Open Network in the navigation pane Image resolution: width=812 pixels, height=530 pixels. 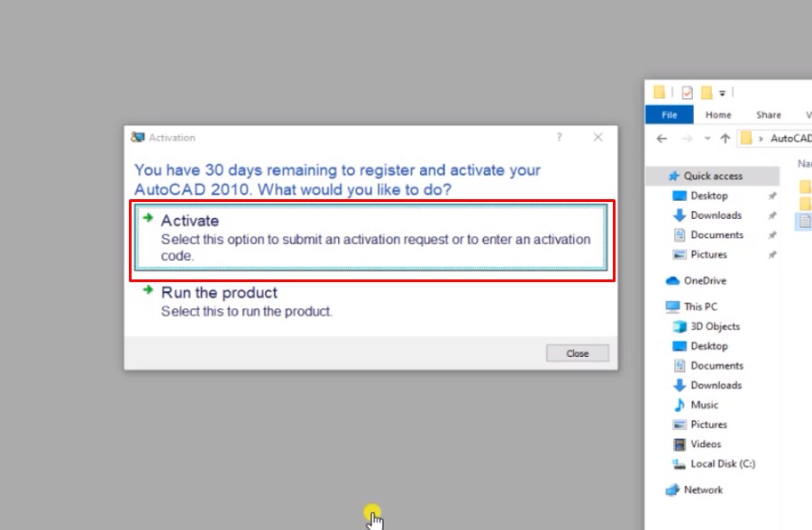703,489
